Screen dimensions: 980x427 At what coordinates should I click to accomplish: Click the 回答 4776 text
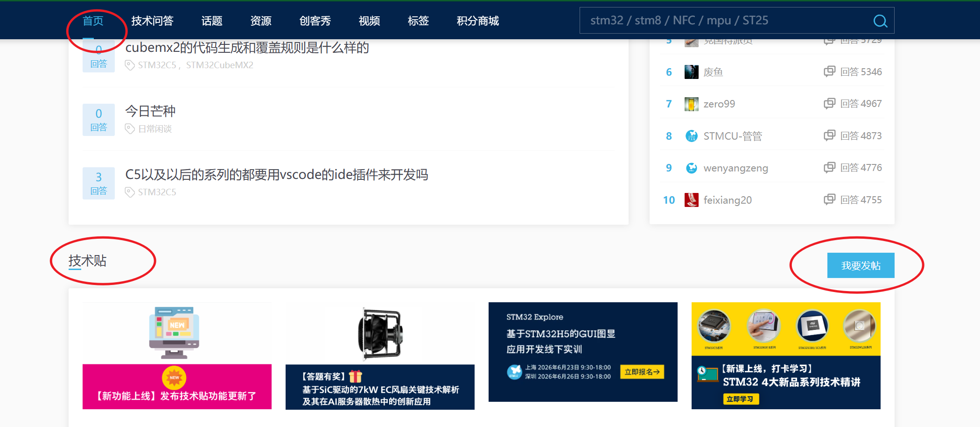(861, 167)
